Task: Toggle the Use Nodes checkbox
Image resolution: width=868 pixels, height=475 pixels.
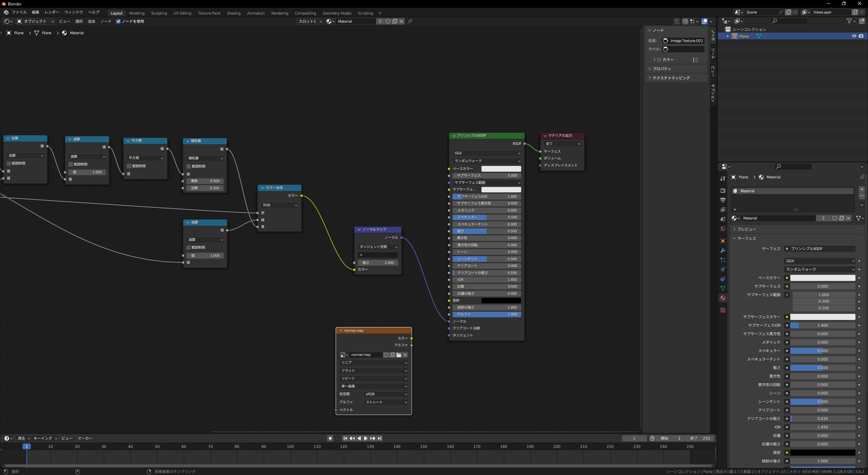Action: point(118,21)
